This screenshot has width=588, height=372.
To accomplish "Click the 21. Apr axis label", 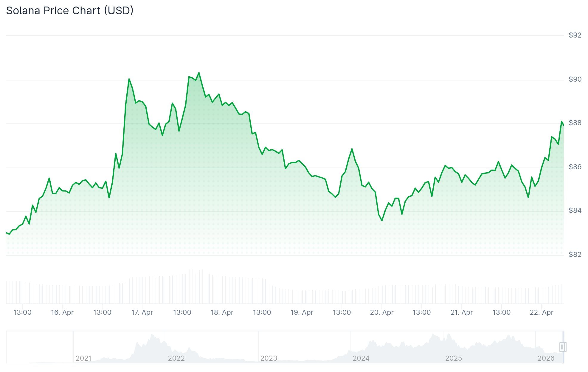I will [462, 312].
